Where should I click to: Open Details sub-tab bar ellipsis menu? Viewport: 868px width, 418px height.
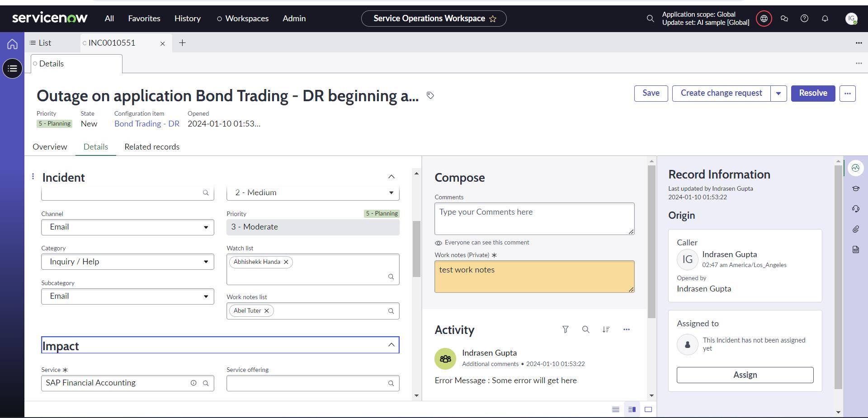click(x=859, y=63)
